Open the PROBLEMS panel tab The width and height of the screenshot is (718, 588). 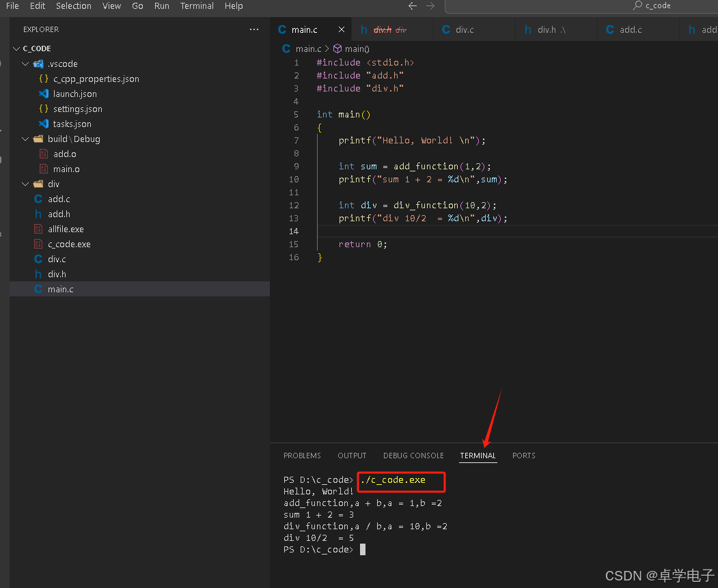(302, 456)
